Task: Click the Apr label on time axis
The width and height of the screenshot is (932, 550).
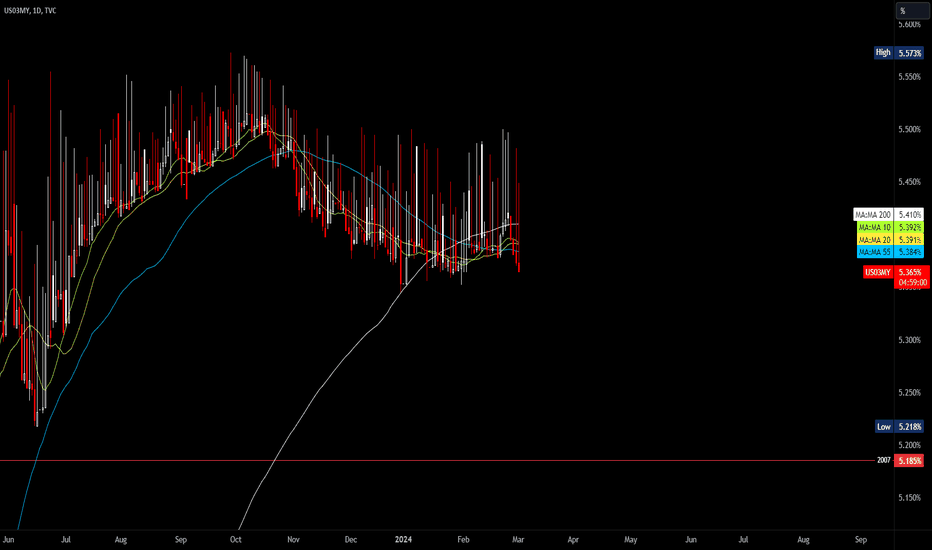Action: [573, 540]
